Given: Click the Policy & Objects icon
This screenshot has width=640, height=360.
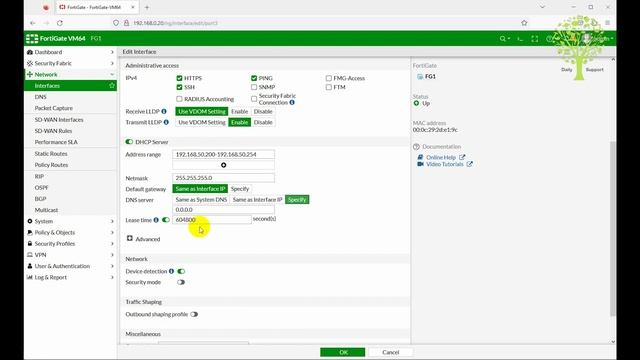Looking at the screenshot, I should 30,232.
